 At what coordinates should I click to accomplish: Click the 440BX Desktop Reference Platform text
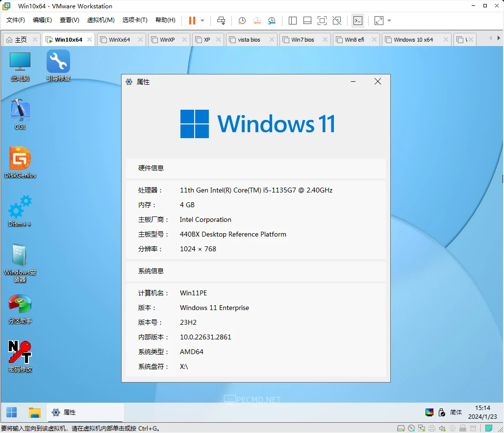233,234
